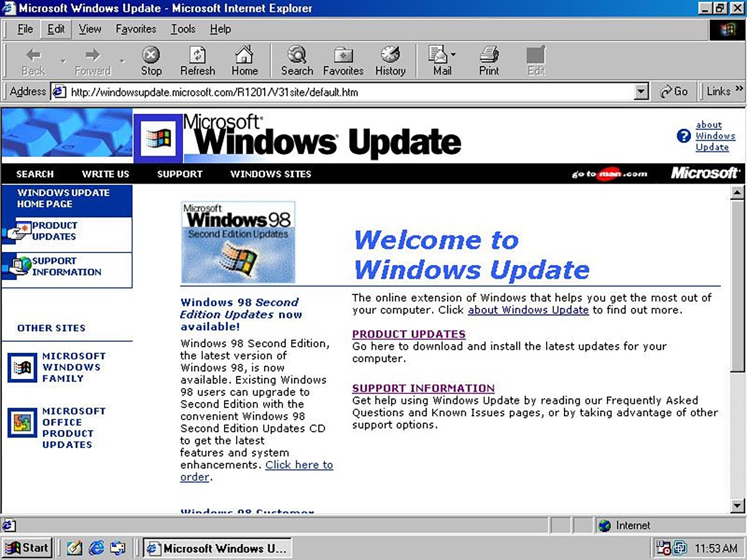This screenshot has width=747, height=560.
Task: Open the address bar history dropdown
Action: (641, 91)
